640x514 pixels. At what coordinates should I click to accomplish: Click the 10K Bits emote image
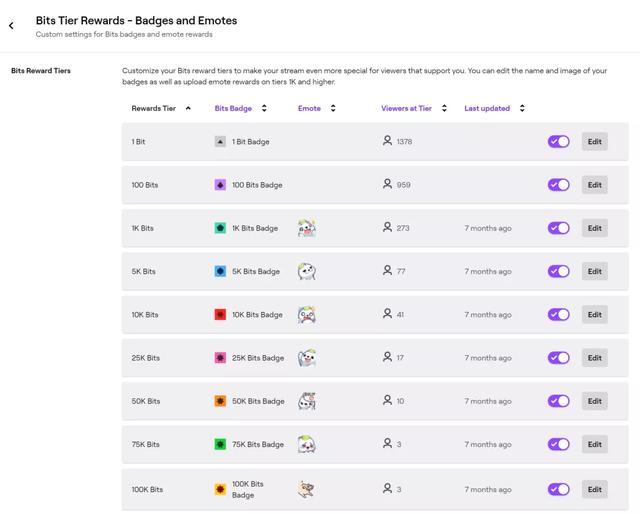(x=307, y=314)
